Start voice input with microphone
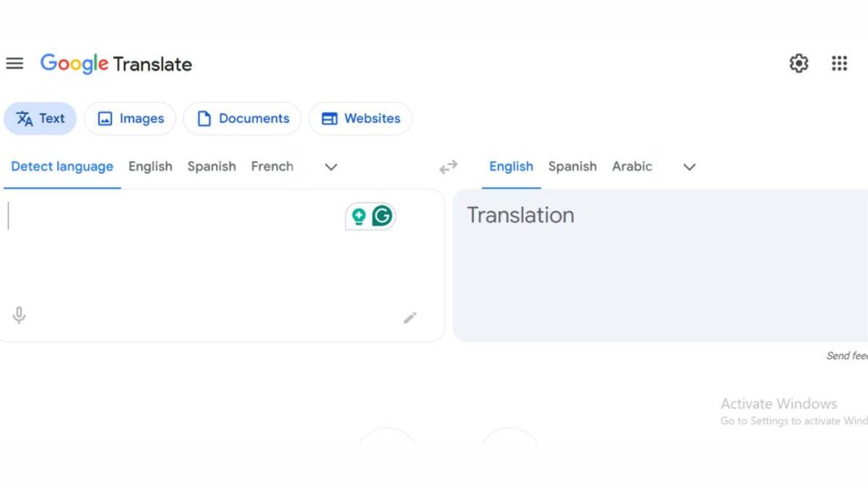The image size is (868, 488). coord(19,315)
